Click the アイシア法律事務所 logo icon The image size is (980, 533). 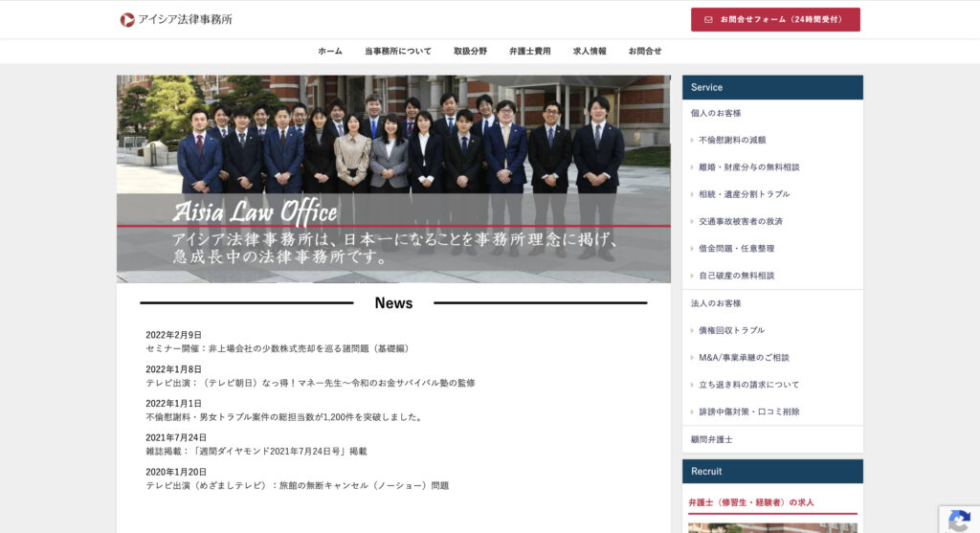(x=127, y=20)
